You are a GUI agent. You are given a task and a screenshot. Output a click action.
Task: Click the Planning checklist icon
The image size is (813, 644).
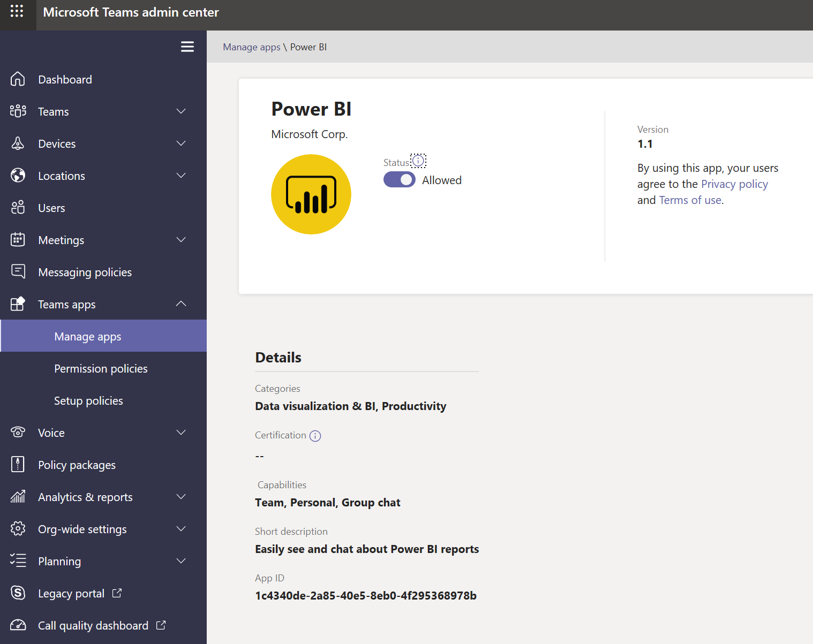coord(18,561)
